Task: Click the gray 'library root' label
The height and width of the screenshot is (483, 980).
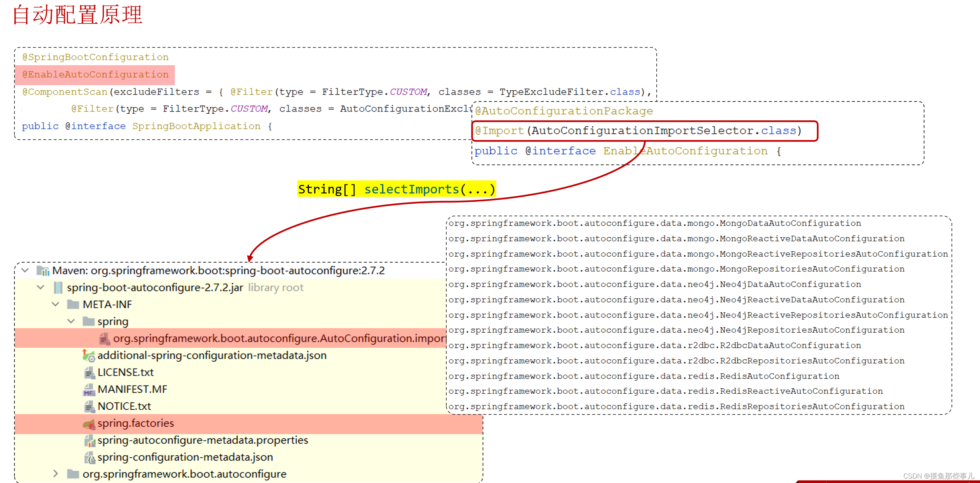Action: [x=276, y=287]
